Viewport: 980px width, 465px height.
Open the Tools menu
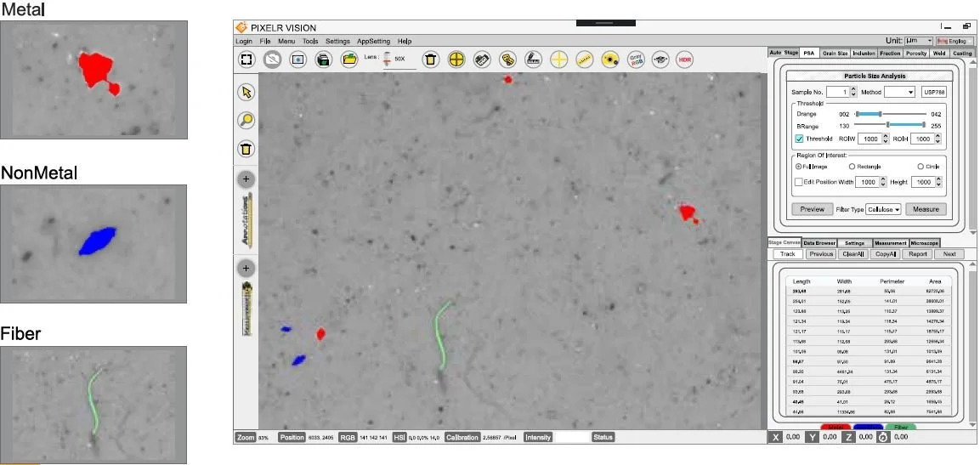pos(310,42)
